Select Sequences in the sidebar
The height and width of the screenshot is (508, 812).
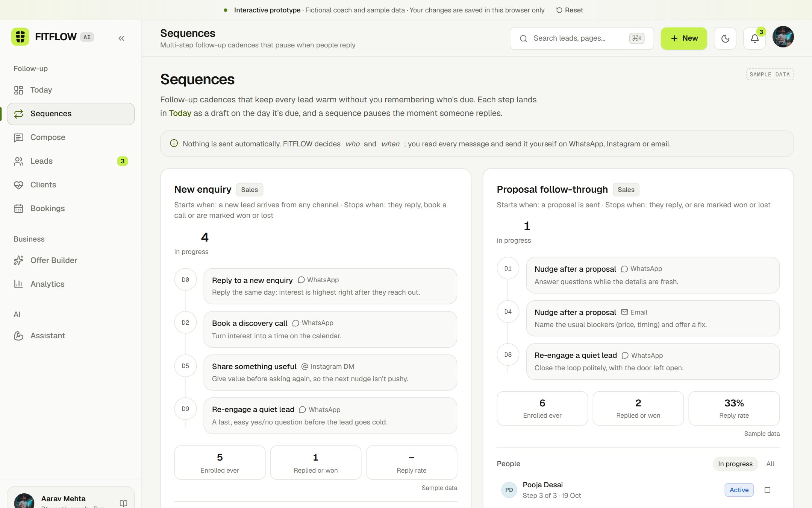[71, 114]
